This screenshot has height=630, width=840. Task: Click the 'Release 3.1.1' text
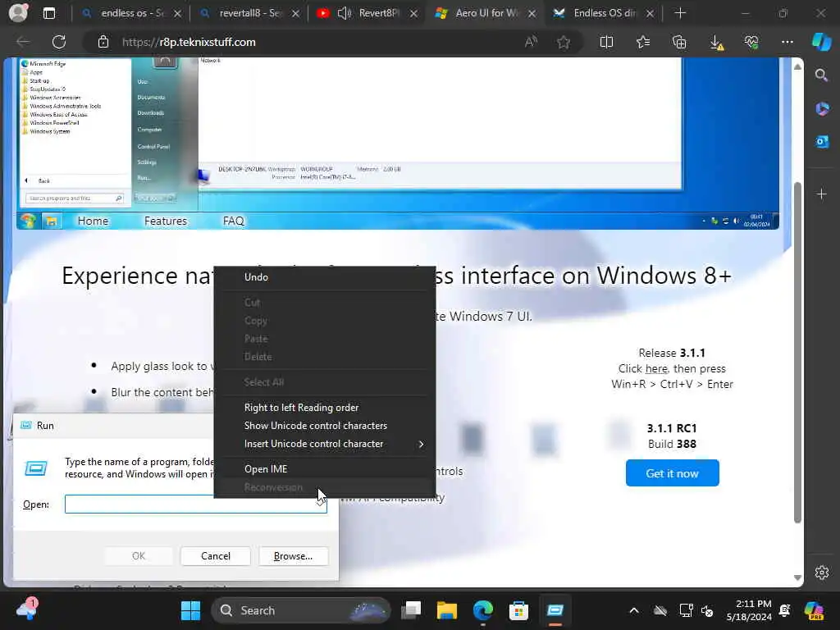672,353
